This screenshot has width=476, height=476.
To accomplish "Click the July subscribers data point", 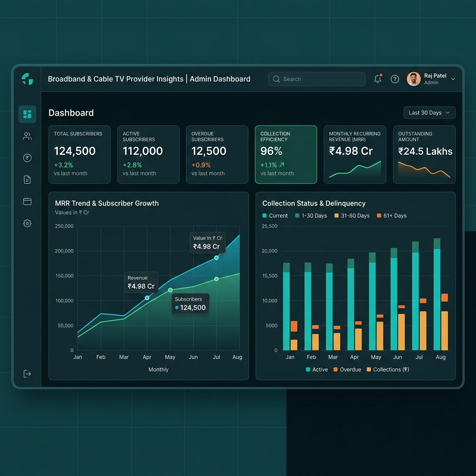I will click(x=217, y=279).
